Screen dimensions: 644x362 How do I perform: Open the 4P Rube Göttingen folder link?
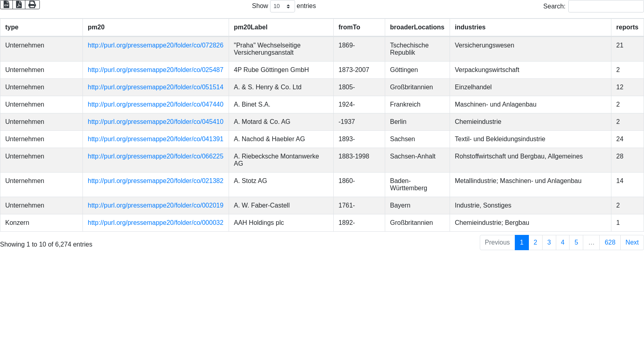(x=155, y=70)
